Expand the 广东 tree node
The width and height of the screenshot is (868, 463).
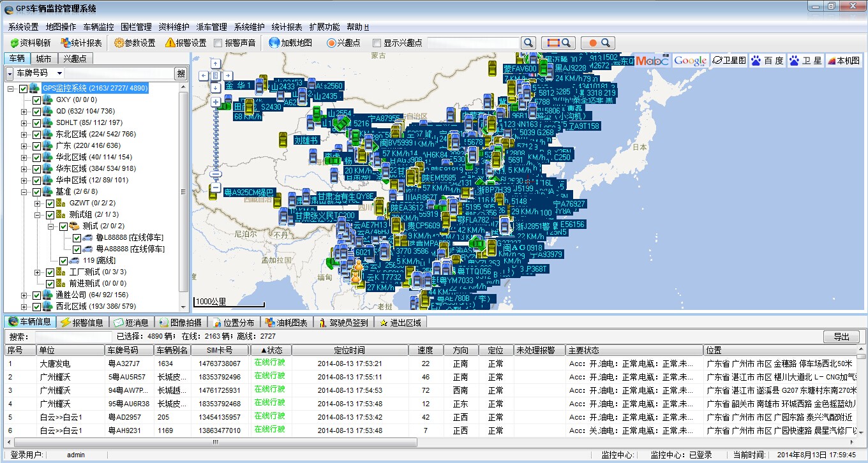click(24, 145)
